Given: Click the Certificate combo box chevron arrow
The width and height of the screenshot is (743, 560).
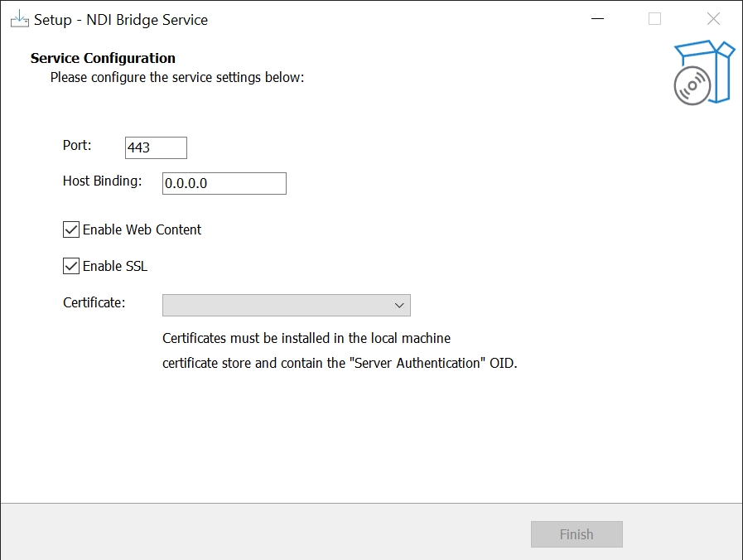Looking at the screenshot, I should pos(399,305).
